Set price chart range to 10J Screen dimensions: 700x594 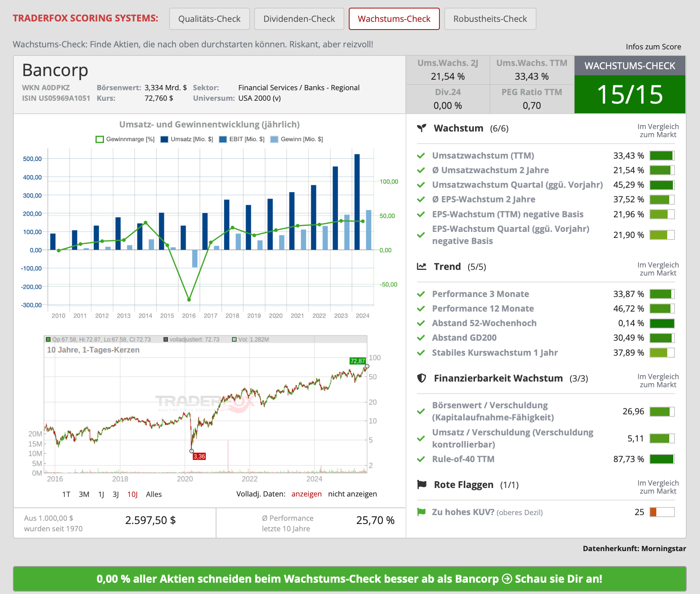click(133, 494)
